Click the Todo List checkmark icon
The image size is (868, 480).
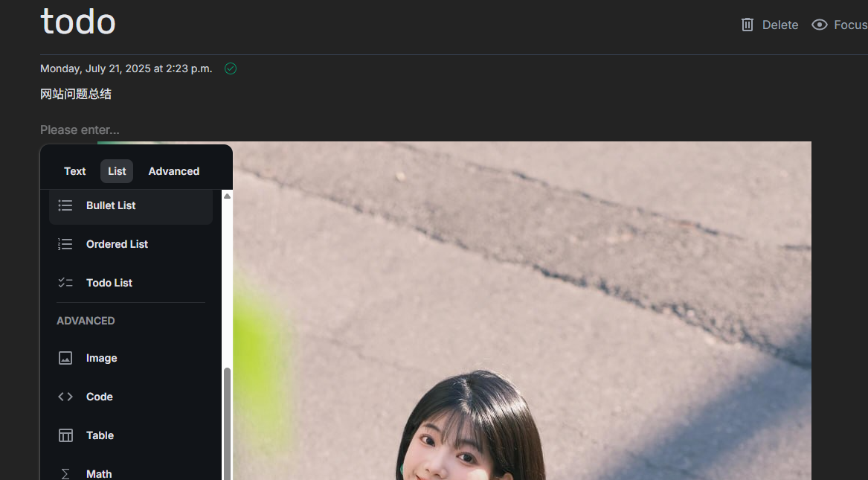tap(65, 283)
